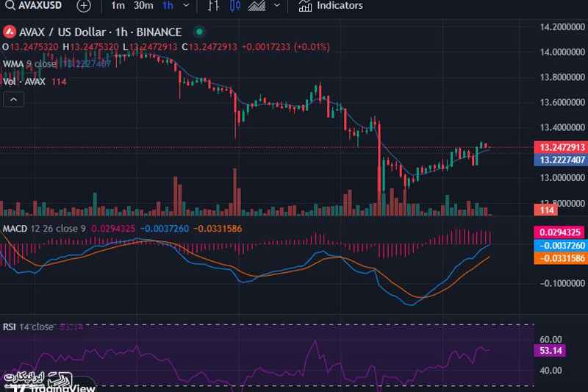Select the Vol · AVAX indicator legend
The width and height of the screenshot is (588, 392).
click(x=24, y=82)
